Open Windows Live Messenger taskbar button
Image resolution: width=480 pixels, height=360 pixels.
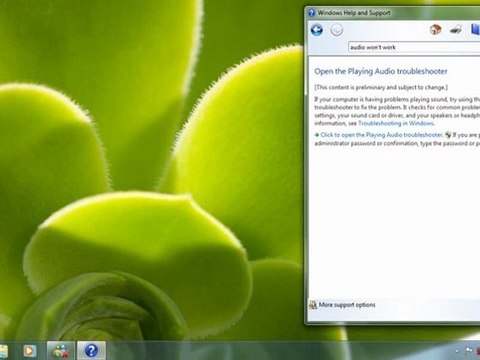[x=60, y=351]
